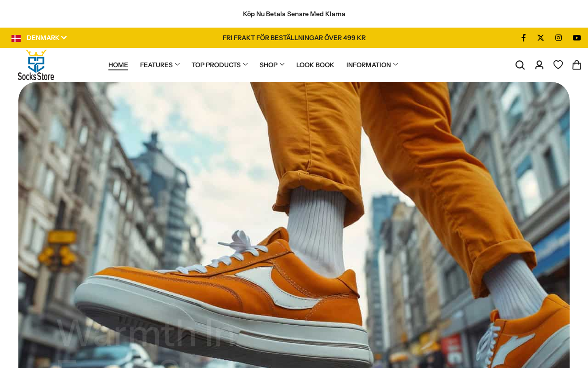Screen dimensions: 588x368
Task: Open the search magnifier icon
Action: pyautogui.click(x=520, y=65)
